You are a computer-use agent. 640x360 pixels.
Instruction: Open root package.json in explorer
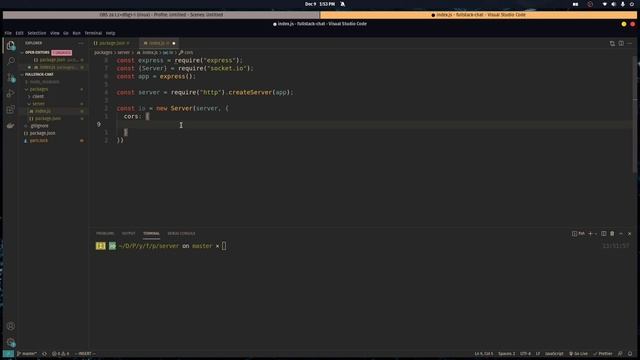42,133
